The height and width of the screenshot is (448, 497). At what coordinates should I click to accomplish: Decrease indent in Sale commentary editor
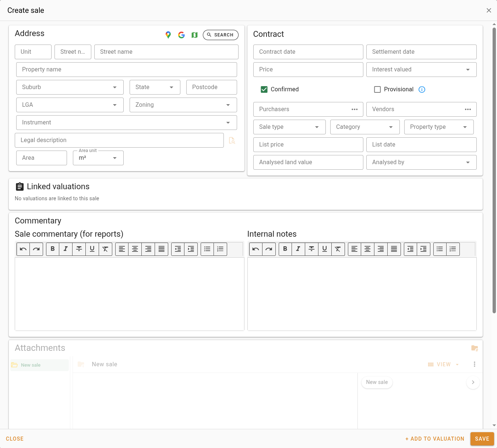click(178, 249)
